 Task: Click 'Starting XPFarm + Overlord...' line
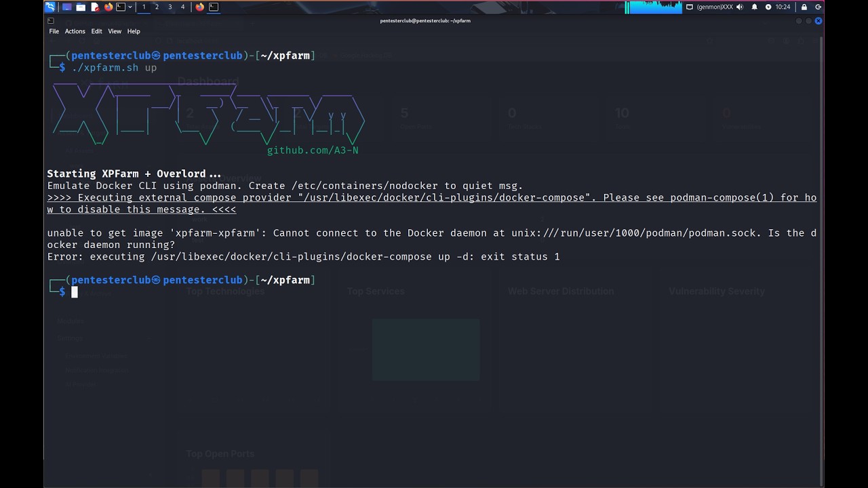click(x=134, y=174)
